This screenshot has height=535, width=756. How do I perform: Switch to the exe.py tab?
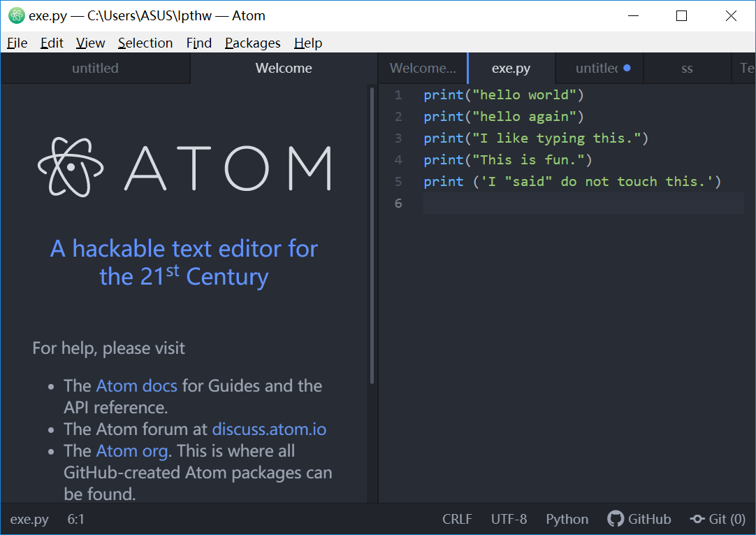pyautogui.click(x=511, y=68)
